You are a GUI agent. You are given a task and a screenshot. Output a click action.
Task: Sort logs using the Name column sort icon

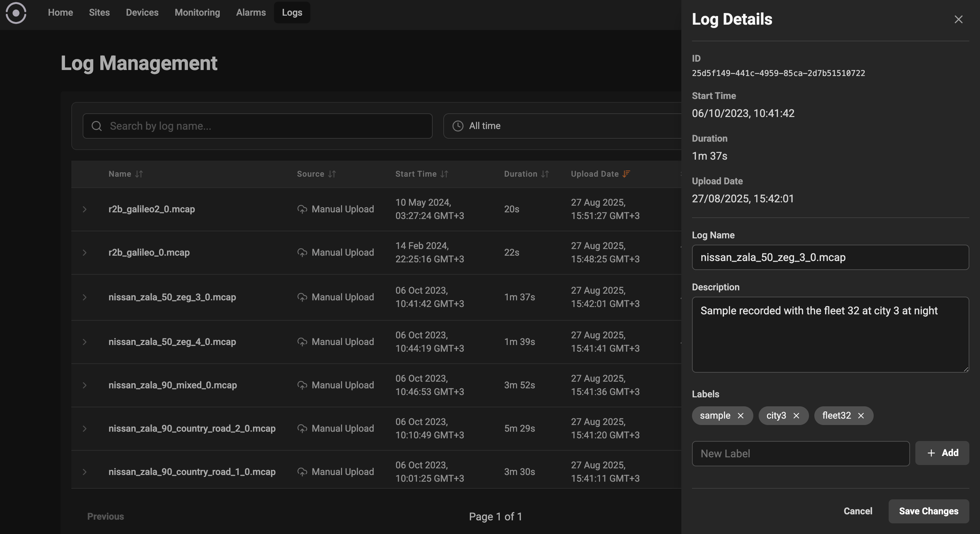pyautogui.click(x=139, y=174)
